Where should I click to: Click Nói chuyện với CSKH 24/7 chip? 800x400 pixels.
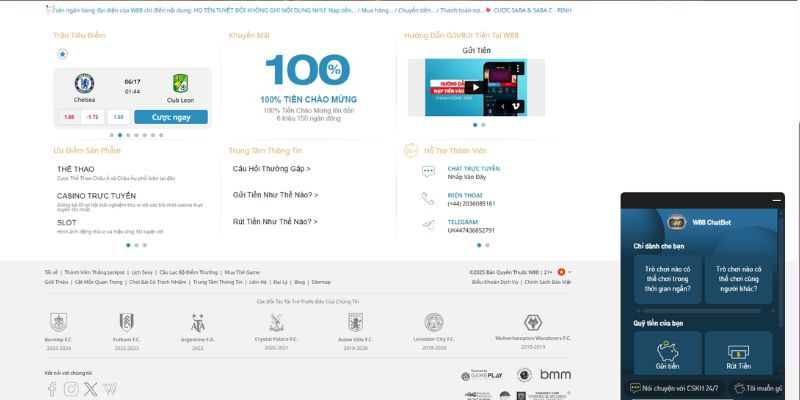[674, 388]
